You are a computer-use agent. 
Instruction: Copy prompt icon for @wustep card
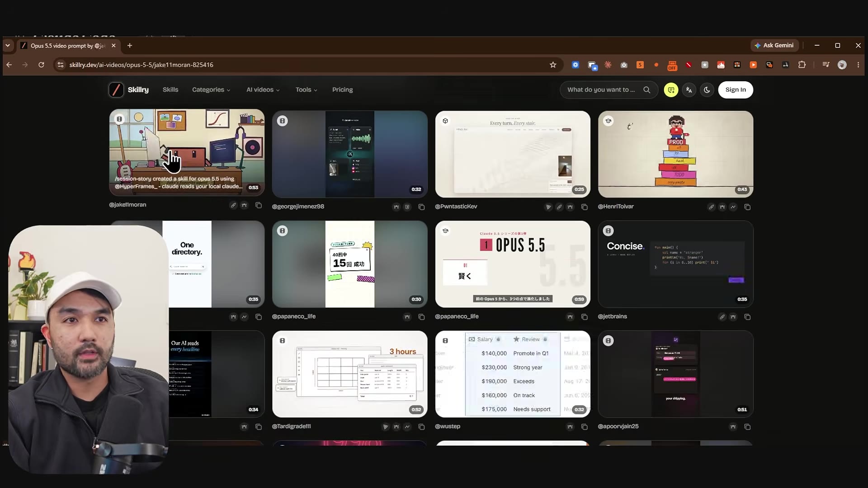coord(584,427)
